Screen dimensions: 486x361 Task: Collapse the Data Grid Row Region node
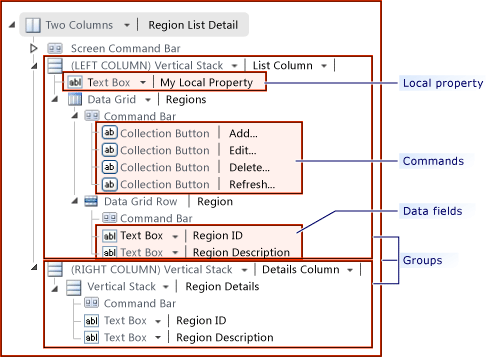point(75,201)
